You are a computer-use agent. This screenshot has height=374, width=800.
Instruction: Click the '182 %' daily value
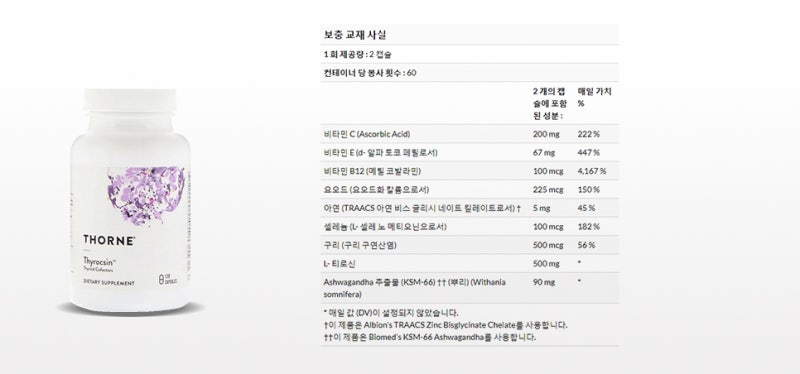[588, 227]
